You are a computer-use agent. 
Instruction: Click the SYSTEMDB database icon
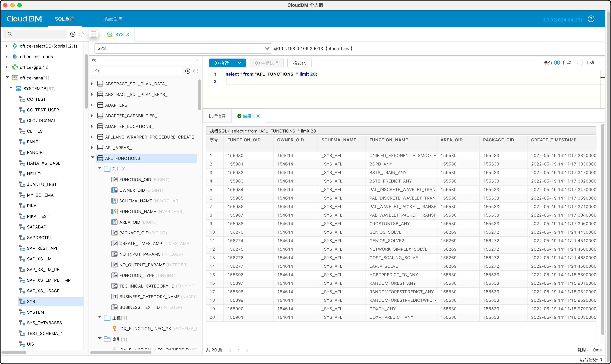(x=18, y=89)
